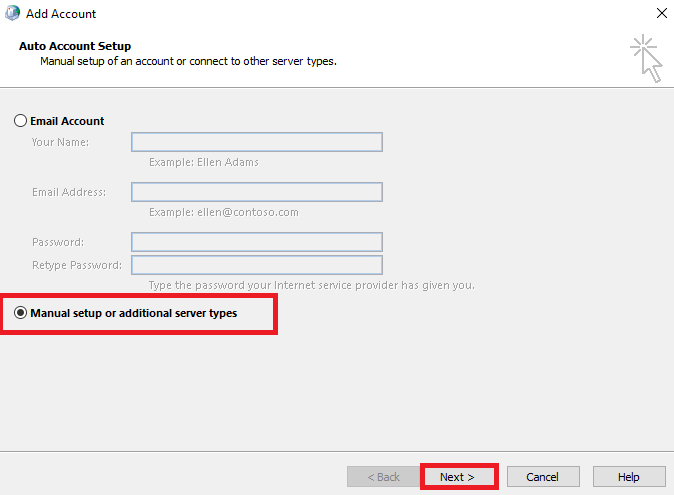Cancel the account setup
This screenshot has width=674, height=495.
[543, 477]
